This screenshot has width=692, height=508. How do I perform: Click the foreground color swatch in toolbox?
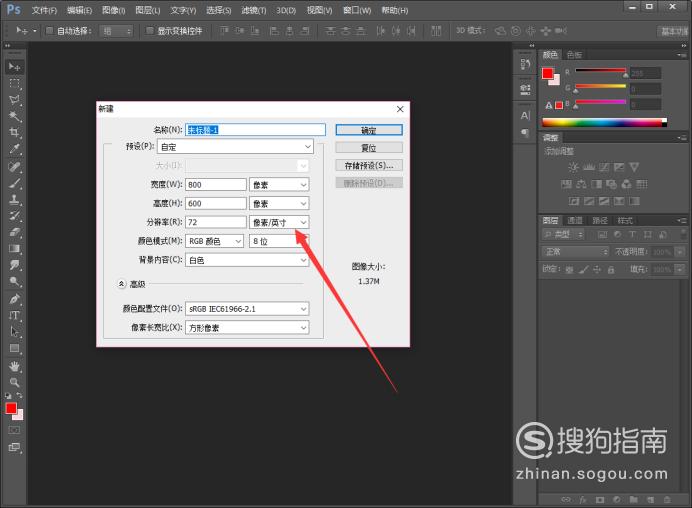[11, 408]
